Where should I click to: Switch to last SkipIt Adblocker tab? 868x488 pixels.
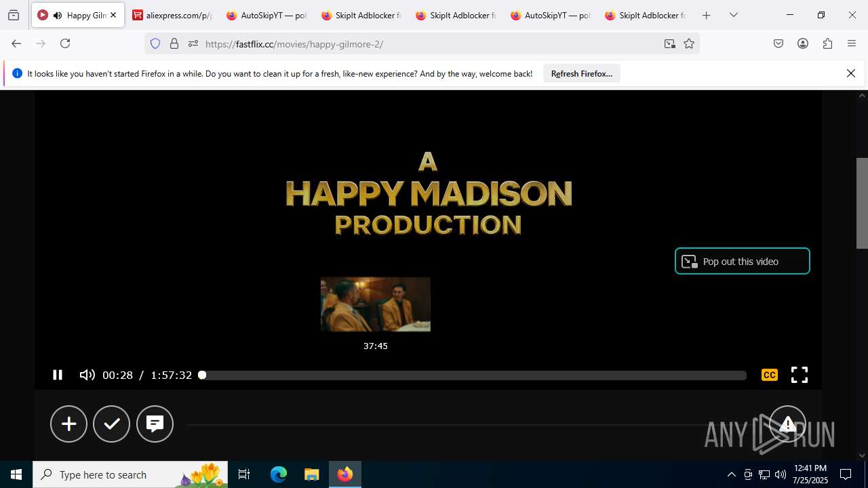coord(646,15)
